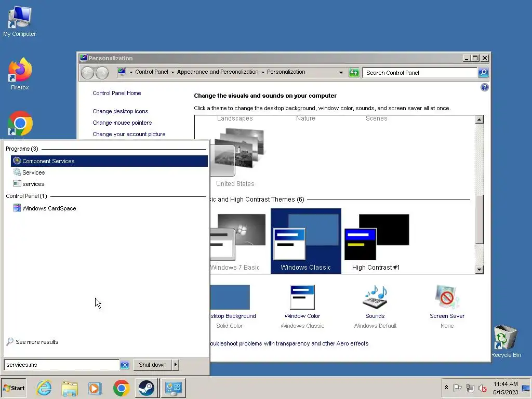Open Windows Explorer folder on taskbar
This screenshot has height=399, width=532.
(x=70, y=388)
